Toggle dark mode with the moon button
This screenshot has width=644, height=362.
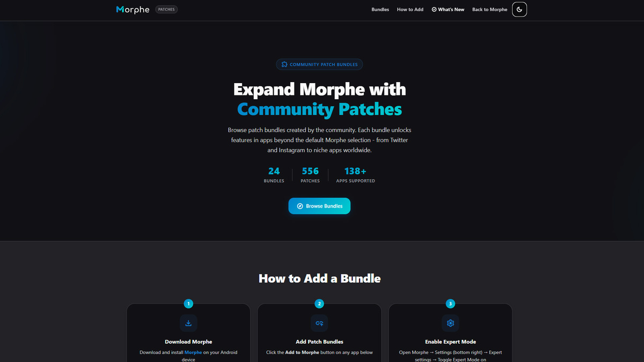click(519, 10)
